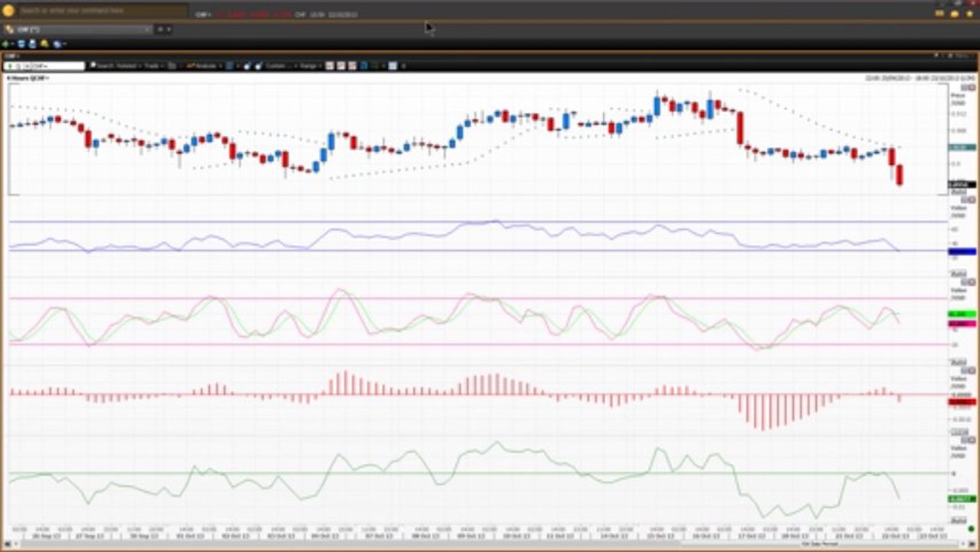Click the date range text above the price axis
Screen dimensions: 980x552
pyautogui.click(x=920, y=78)
